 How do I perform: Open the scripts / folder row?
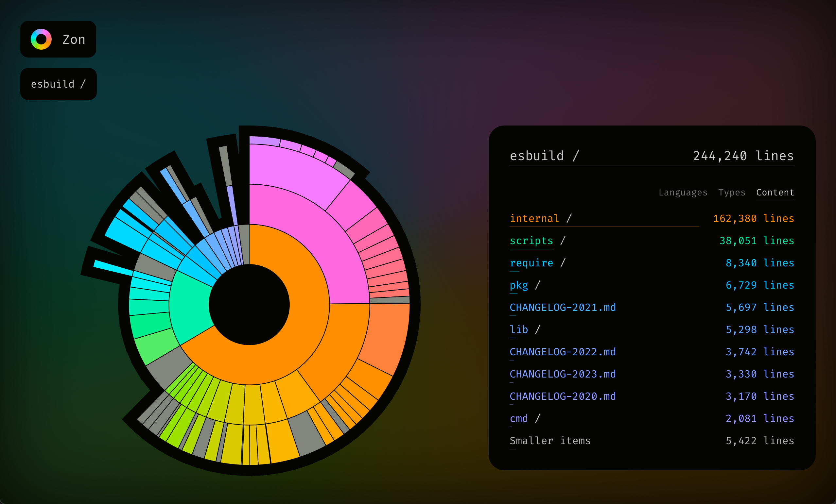(x=652, y=241)
